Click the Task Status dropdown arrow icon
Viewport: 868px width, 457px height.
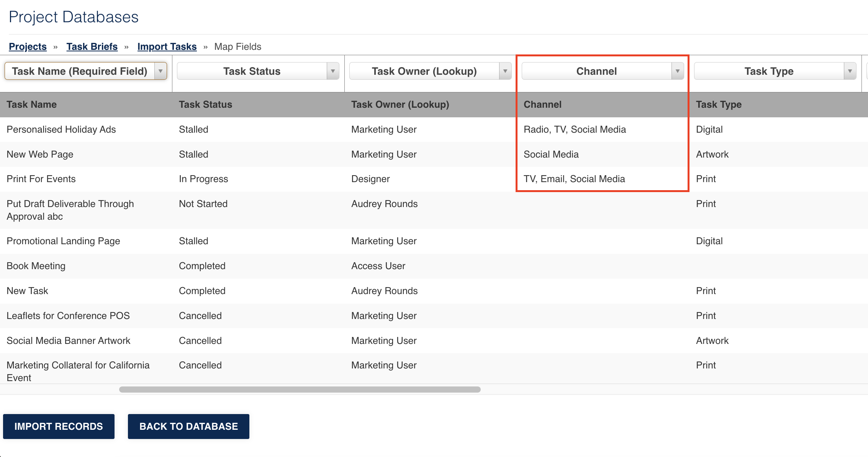pyautogui.click(x=333, y=71)
